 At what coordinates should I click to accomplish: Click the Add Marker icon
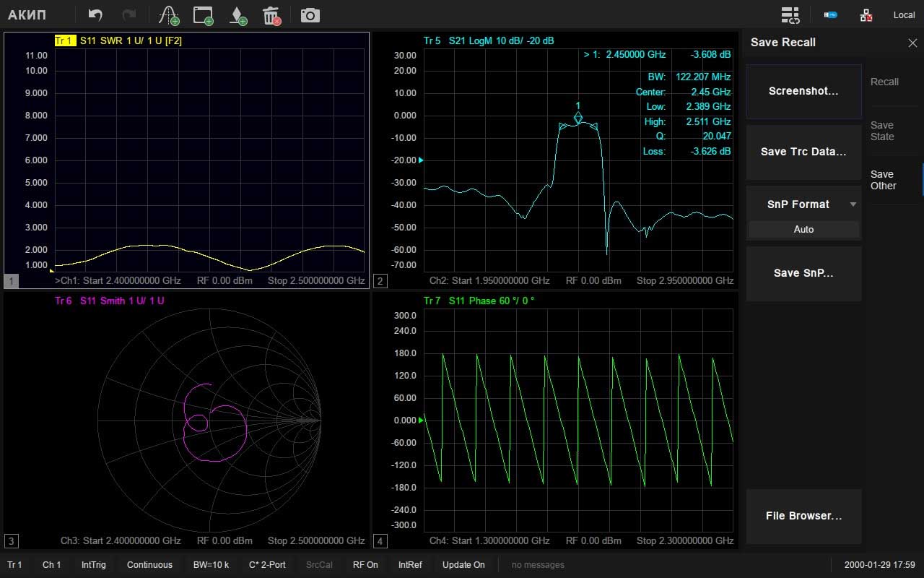click(x=237, y=15)
